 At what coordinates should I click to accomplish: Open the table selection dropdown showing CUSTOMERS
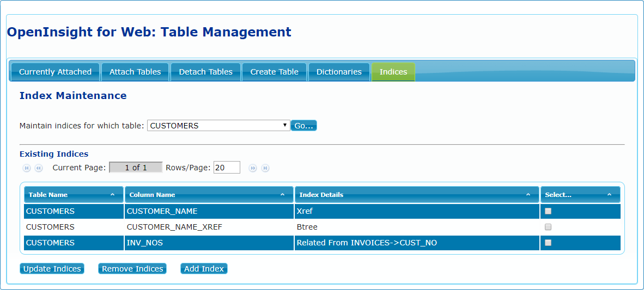coord(218,126)
